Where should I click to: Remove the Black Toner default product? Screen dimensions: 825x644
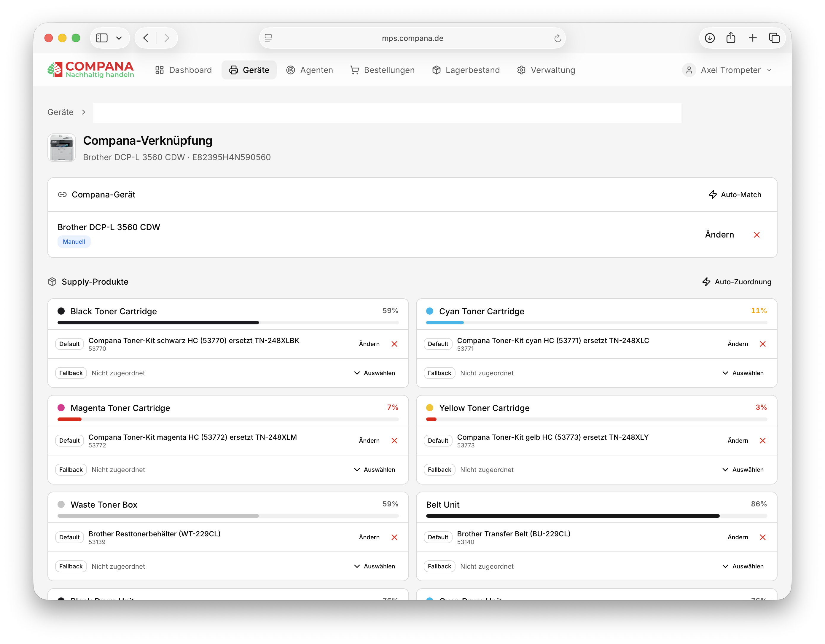point(394,344)
